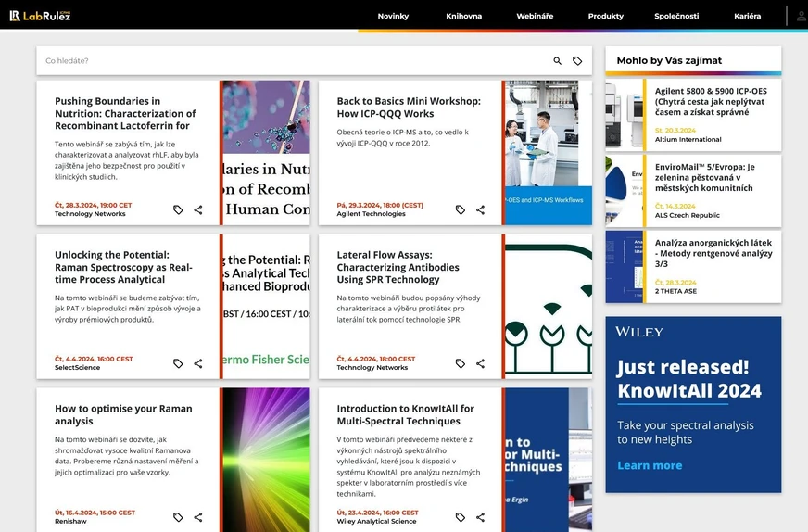
Task: Open the Produkty menu
Action: click(605, 16)
